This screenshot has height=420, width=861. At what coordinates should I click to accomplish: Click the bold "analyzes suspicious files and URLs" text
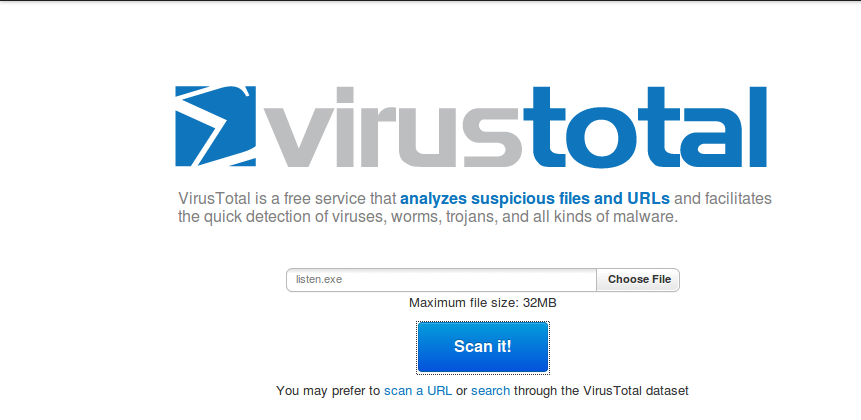pos(535,198)
